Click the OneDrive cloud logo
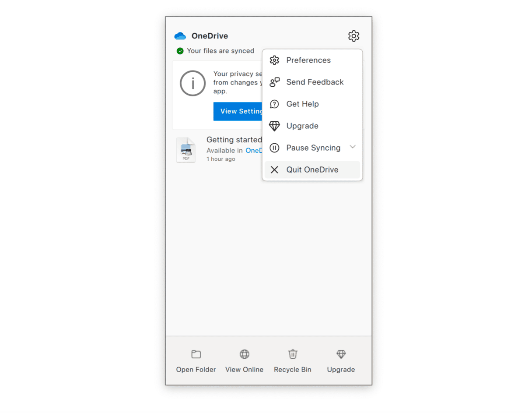The image size is (532, 413). tap(180, 35)
